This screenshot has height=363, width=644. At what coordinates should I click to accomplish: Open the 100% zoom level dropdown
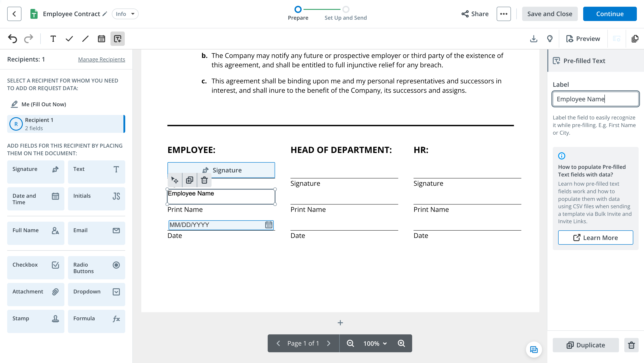pyautogui.click(x=375, y=343)
